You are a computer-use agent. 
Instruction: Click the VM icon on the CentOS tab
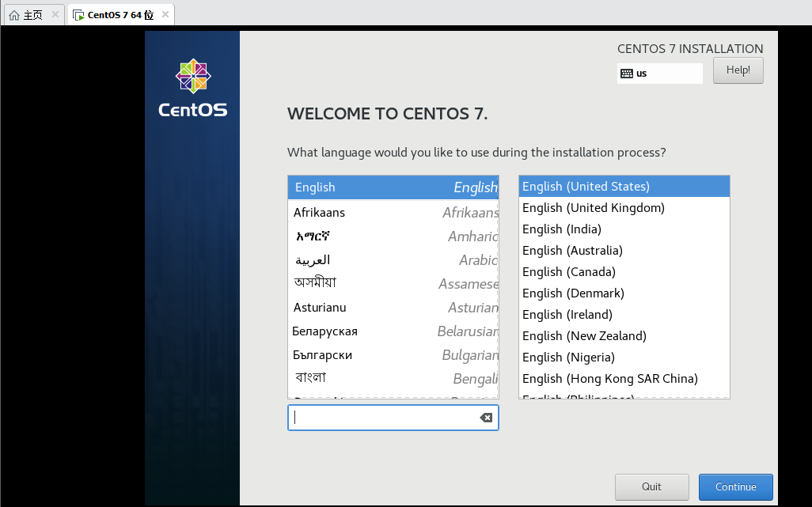pyautogui.click(x=78, y=15)
